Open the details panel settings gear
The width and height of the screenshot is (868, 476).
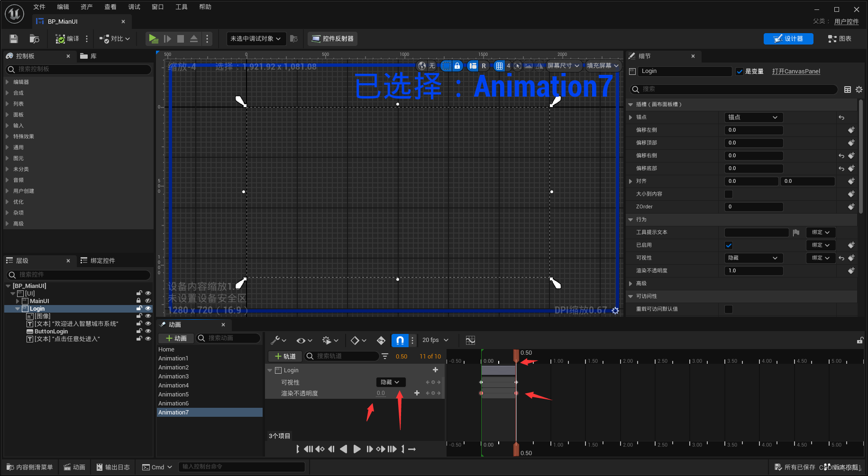pos(859,90)
